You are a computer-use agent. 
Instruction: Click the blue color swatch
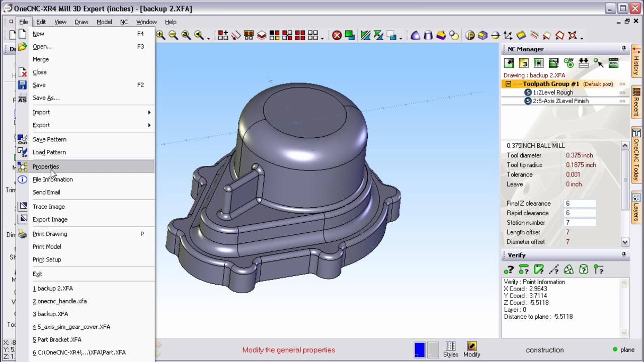pyautogui.click(x=419, y=349)
